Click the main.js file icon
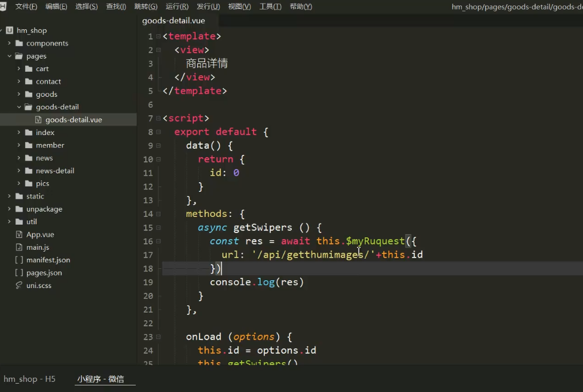Screen dimensions: 583x392 point(19,247)
